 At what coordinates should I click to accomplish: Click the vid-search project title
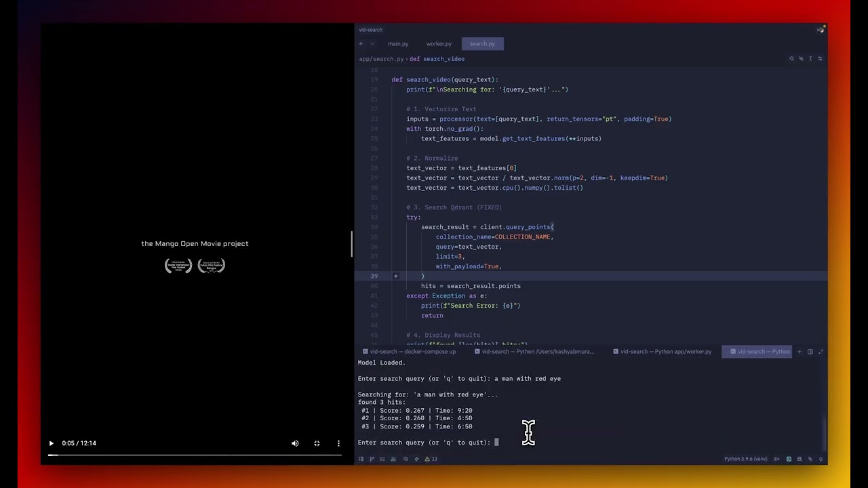pos(371,30)
